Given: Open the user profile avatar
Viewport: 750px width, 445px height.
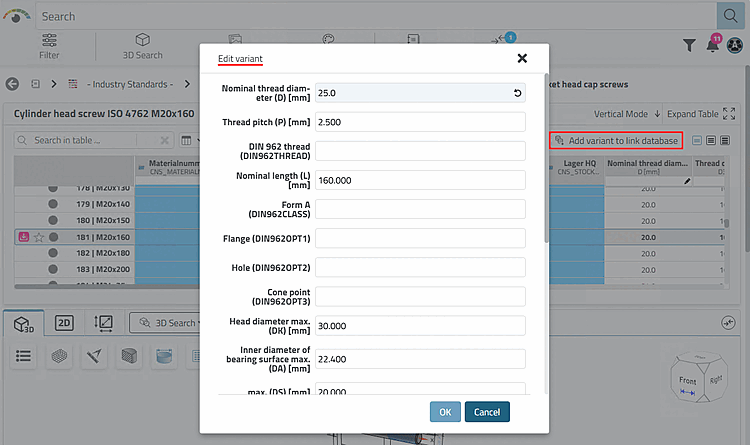Looking at the screenshot, I should (735, 45).
